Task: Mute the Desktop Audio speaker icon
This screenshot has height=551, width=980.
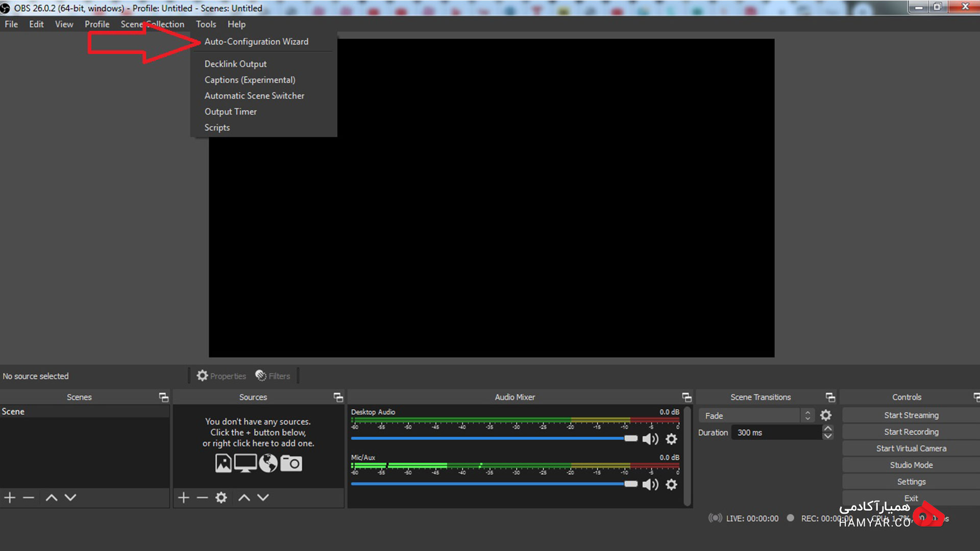Action: coord(650,439)
